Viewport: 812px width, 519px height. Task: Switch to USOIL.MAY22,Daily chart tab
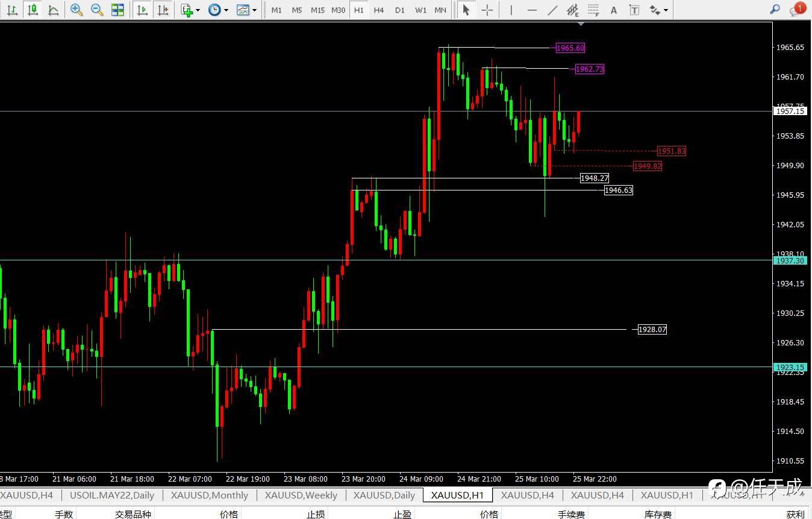pyautogui.click(x=112, y=495)
